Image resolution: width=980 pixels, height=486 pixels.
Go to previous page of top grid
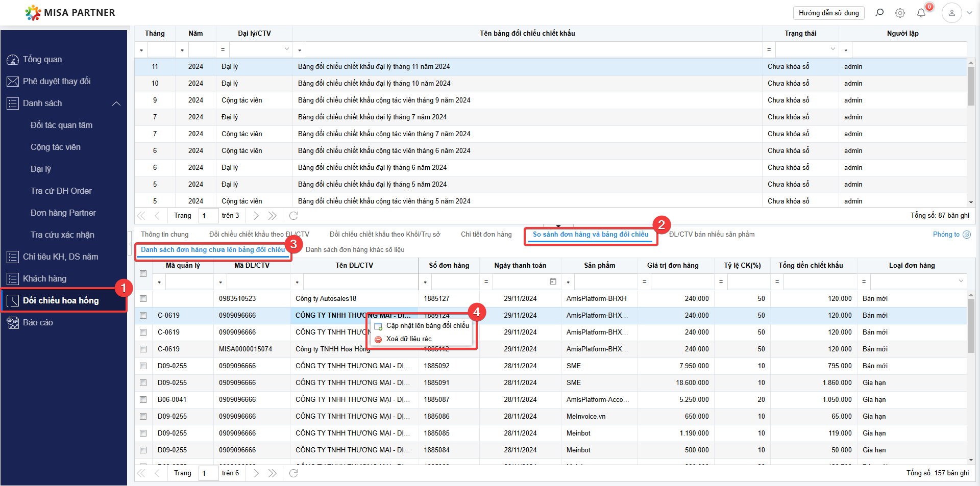point(157,216)
